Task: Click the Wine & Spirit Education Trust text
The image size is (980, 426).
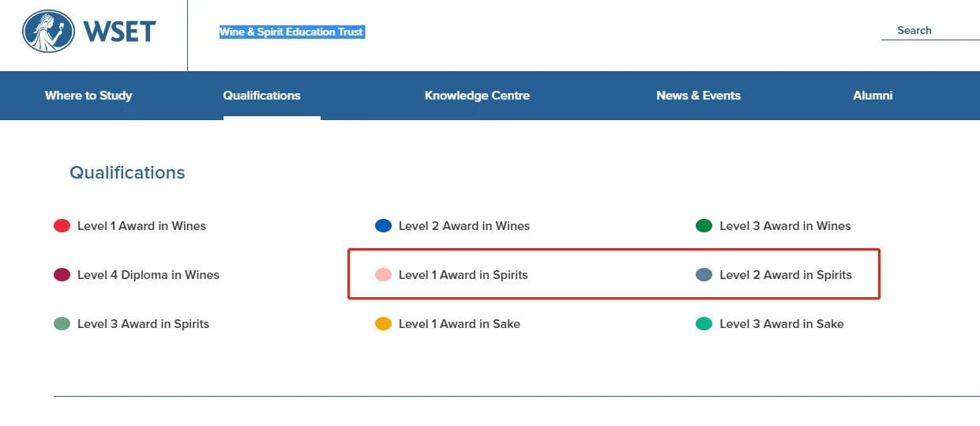Action: point(291,32)
